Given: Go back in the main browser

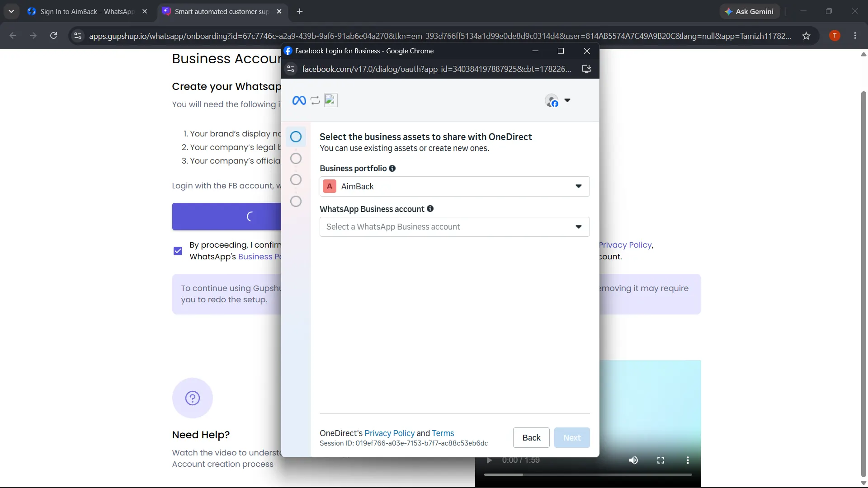Looking at the screenshot, I should click(13, 36).
